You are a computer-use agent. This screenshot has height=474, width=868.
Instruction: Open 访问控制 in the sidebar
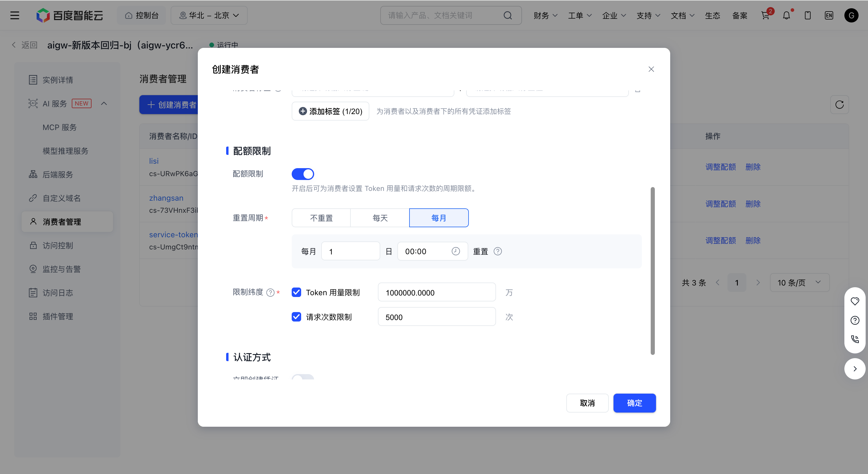67,245
